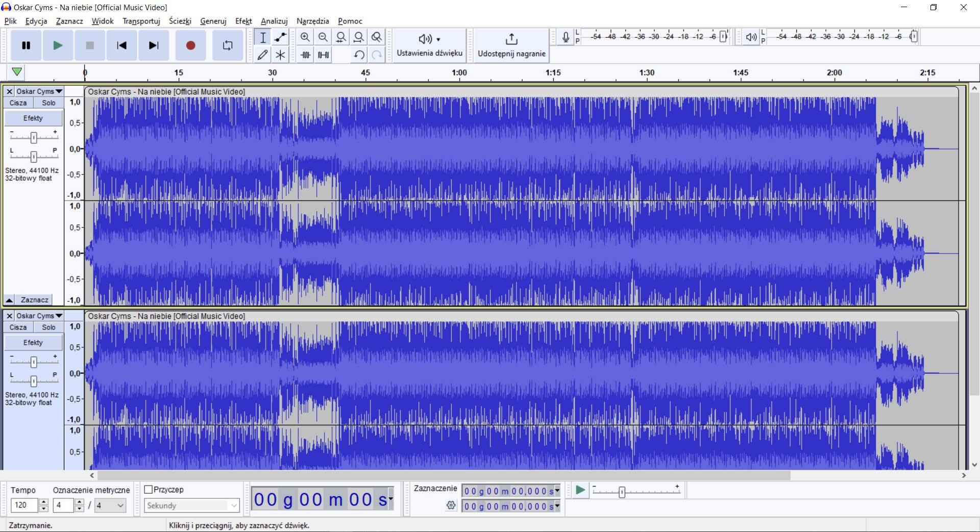This screenshot has width=980, height=532.
Task: Select the Envelope tool
Action: [280, 37]
